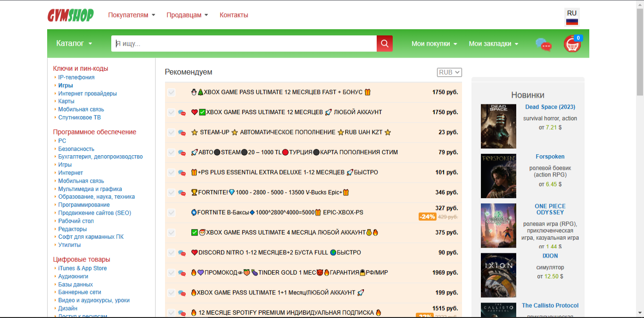The height and width of the screenshot is (318, 644).
Task: Select Спутниковое ТВ category
Action: pos(80,117)
